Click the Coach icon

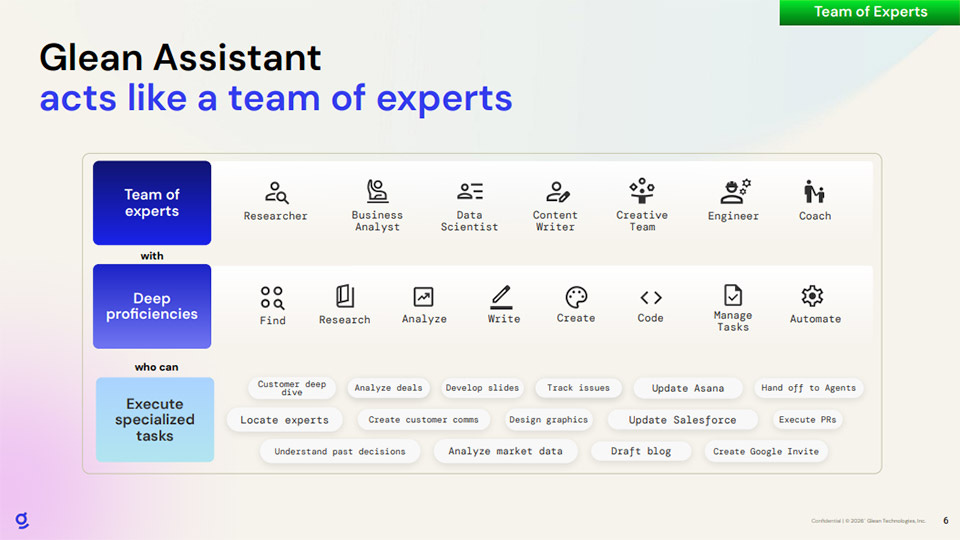pos(814,192)
